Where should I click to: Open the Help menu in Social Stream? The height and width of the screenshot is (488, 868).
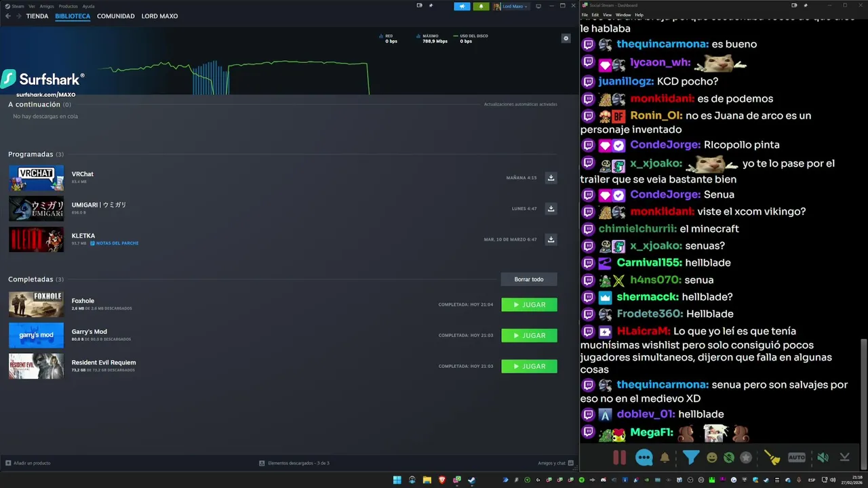[639, 15]
